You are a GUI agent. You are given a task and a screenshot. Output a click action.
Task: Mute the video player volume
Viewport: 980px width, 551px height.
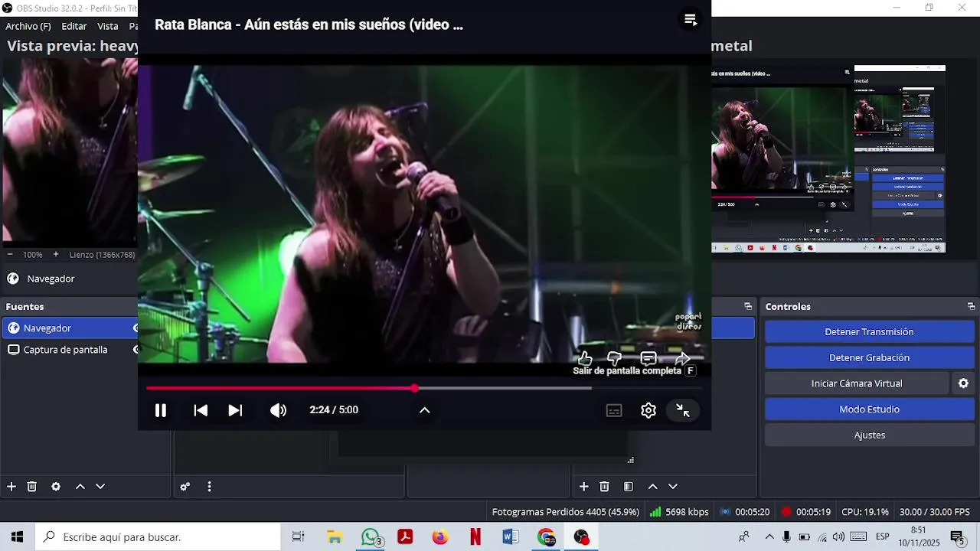click(x=278, y=410)
